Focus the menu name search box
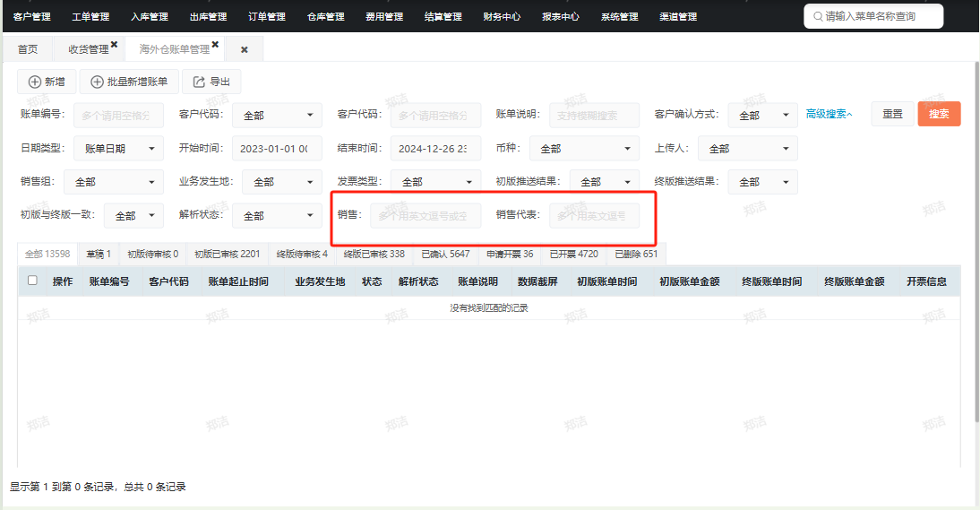Screen dimensions: 980x510 pyautogui.click(x=873, y=16)
